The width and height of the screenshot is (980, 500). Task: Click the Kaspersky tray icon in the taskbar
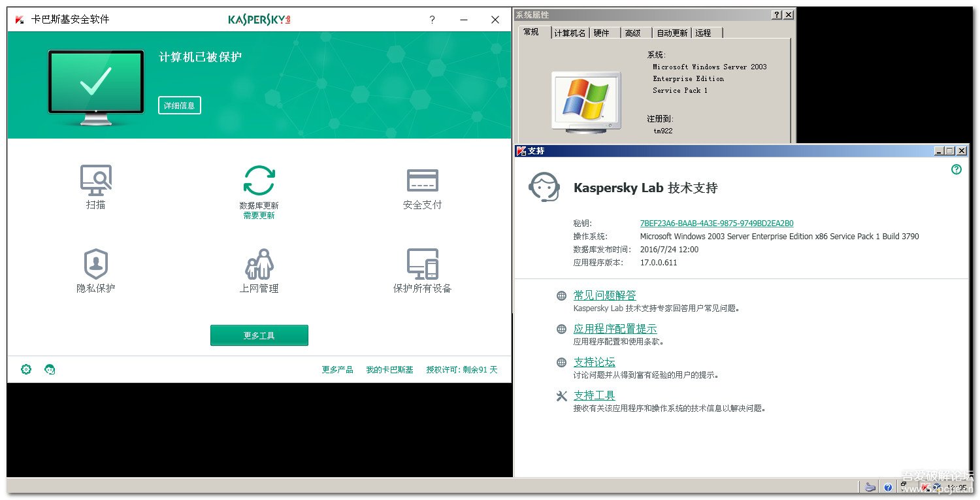pyautogui.click(x=926, y=487)
